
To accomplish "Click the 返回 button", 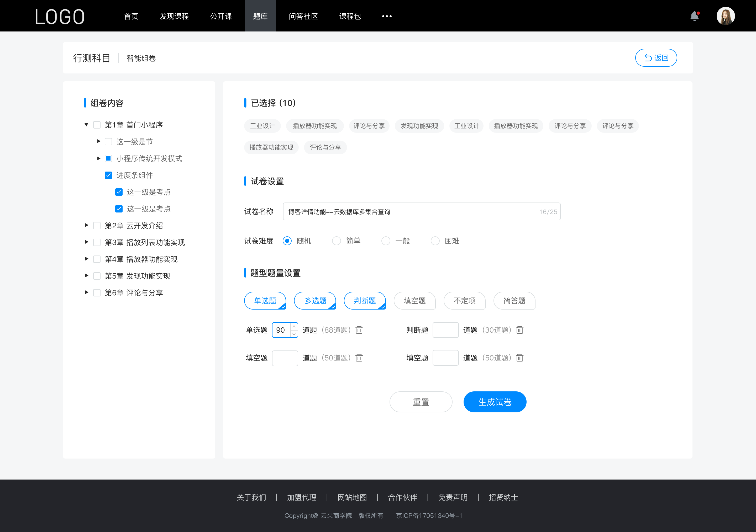I will coord(656,57).
